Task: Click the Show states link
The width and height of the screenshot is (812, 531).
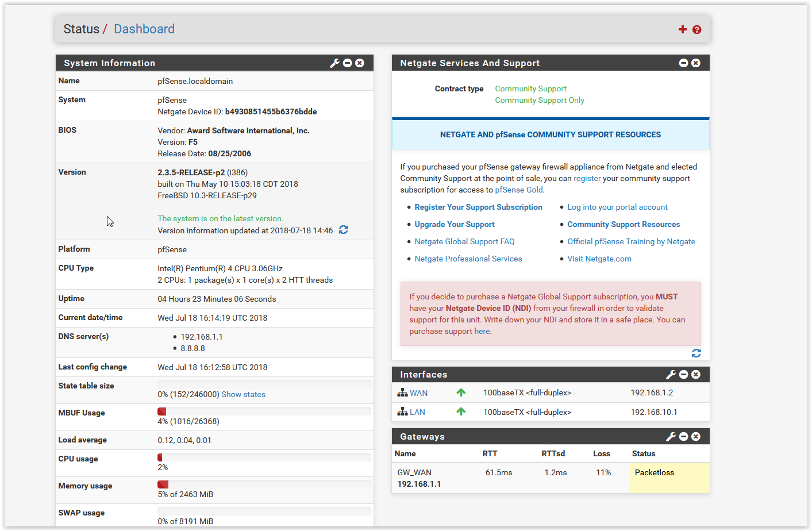Action: (243, 395)
